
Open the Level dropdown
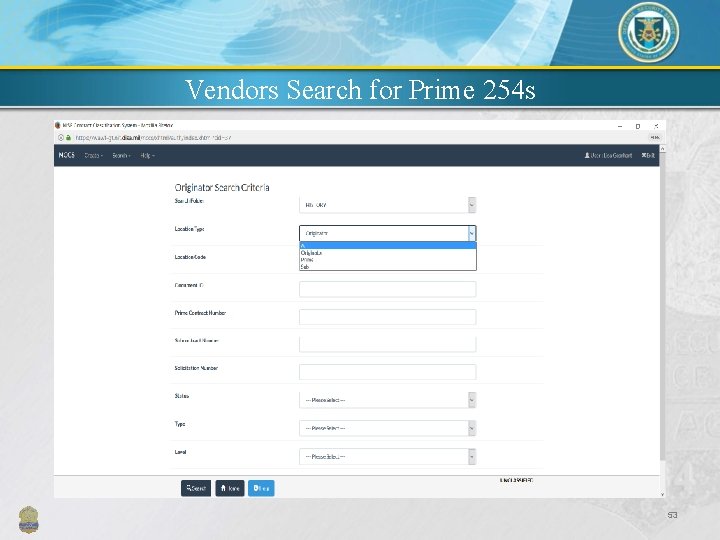pyautogui.click(x=388, y=456)
